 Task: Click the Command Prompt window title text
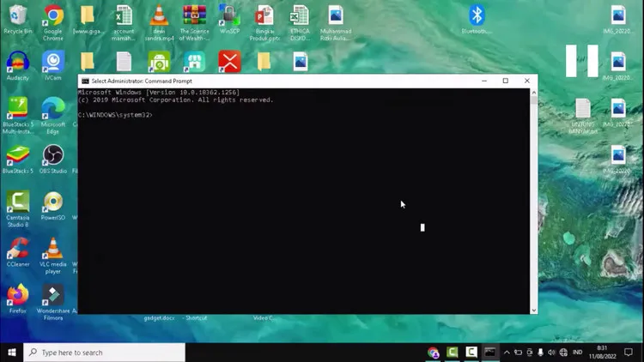point(142,81)
